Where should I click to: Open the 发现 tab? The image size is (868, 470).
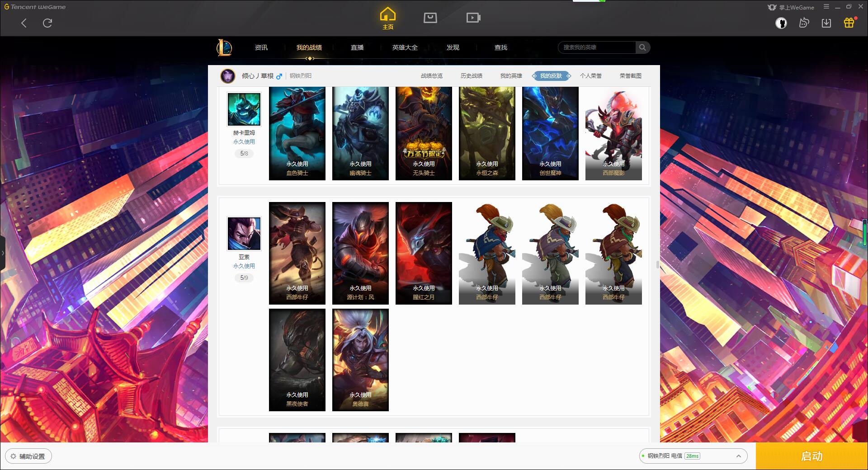[x=453, y=47]
